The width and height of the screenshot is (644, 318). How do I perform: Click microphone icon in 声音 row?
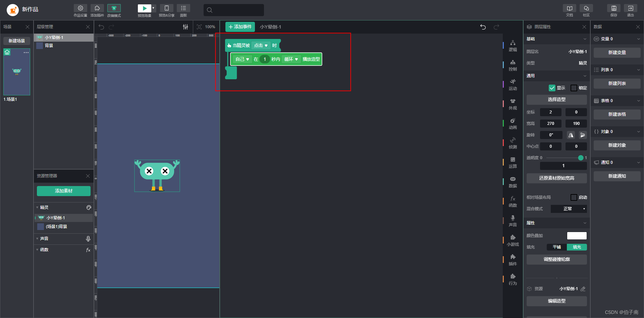point(88,238)
